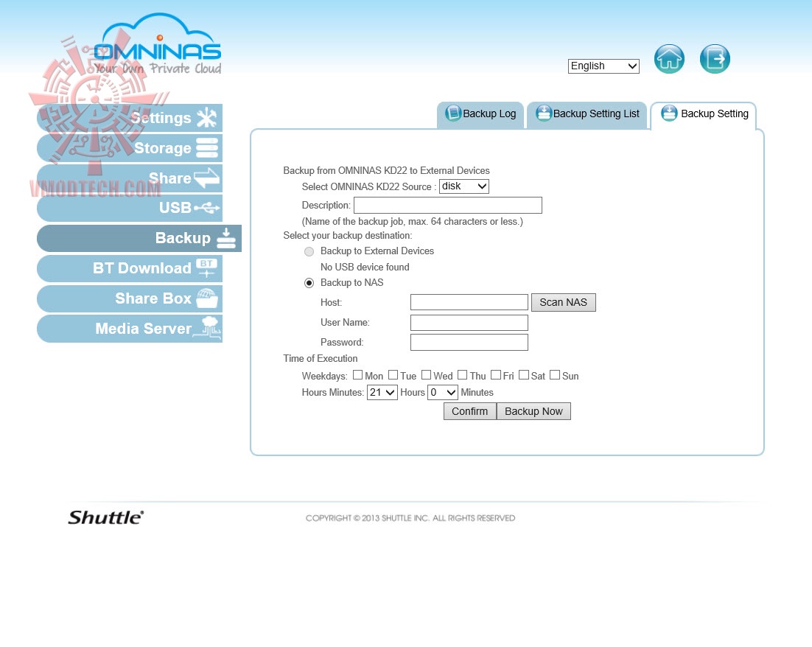Image resolution: width=812 pixels, height=647 pixels.
Task: Click the BT badge icon
Action: point(206,267)
